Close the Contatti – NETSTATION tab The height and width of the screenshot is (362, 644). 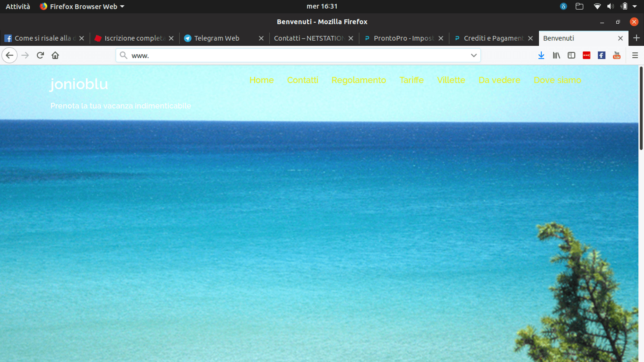pyautogui.click(x=351, y=38)
